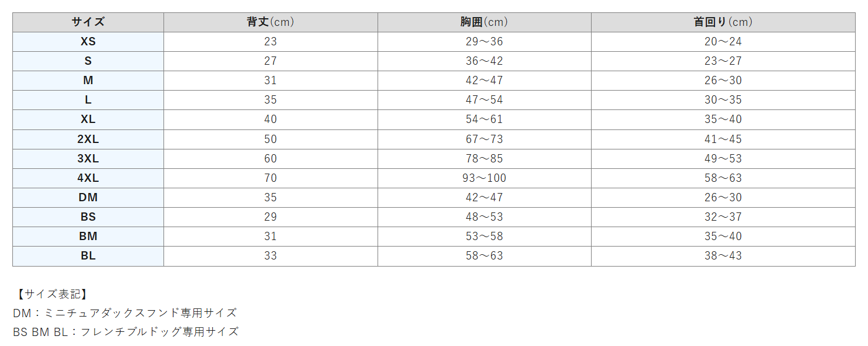
Task: Click the 背丈(cm) column header
Action: point(271,22)
